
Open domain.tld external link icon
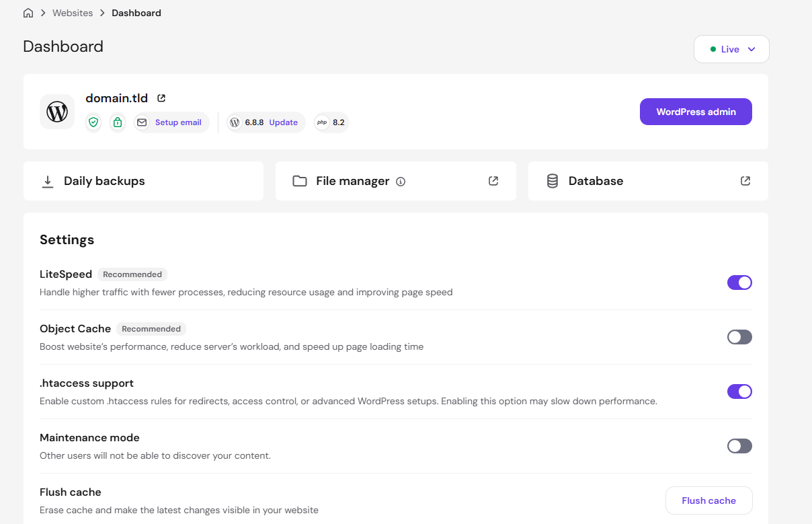coord(161,98)
